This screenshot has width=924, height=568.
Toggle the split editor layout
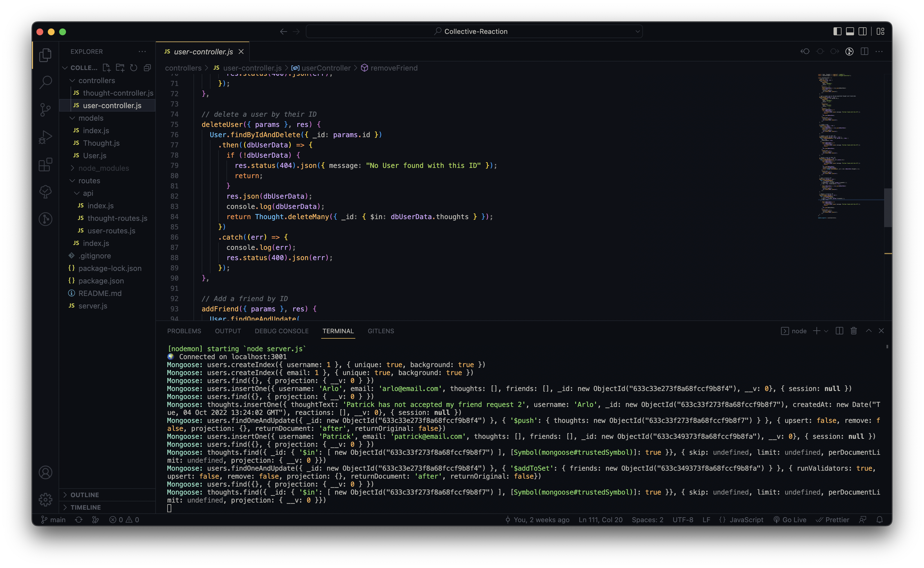coord(865,52)
